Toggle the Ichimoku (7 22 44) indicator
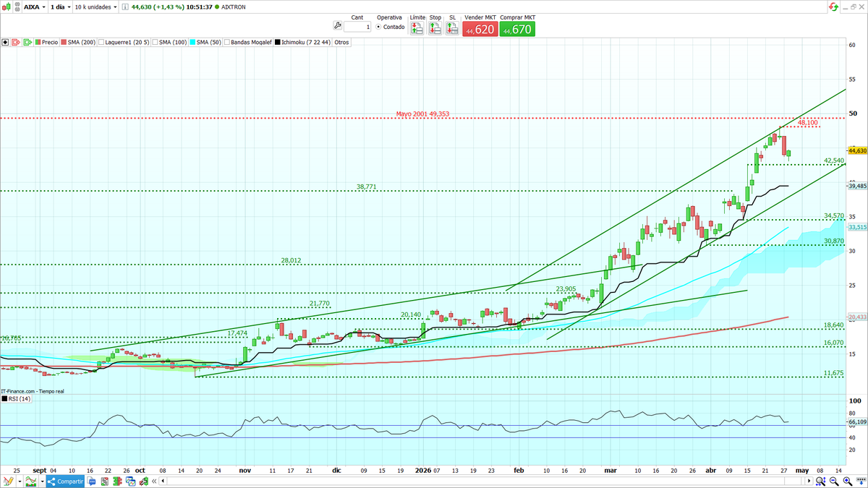The height and width of the screenshot is (488, 868). (278, 42)
